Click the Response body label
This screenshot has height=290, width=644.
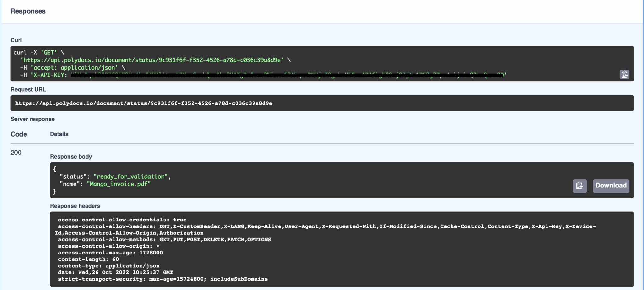tap(71, 156)
